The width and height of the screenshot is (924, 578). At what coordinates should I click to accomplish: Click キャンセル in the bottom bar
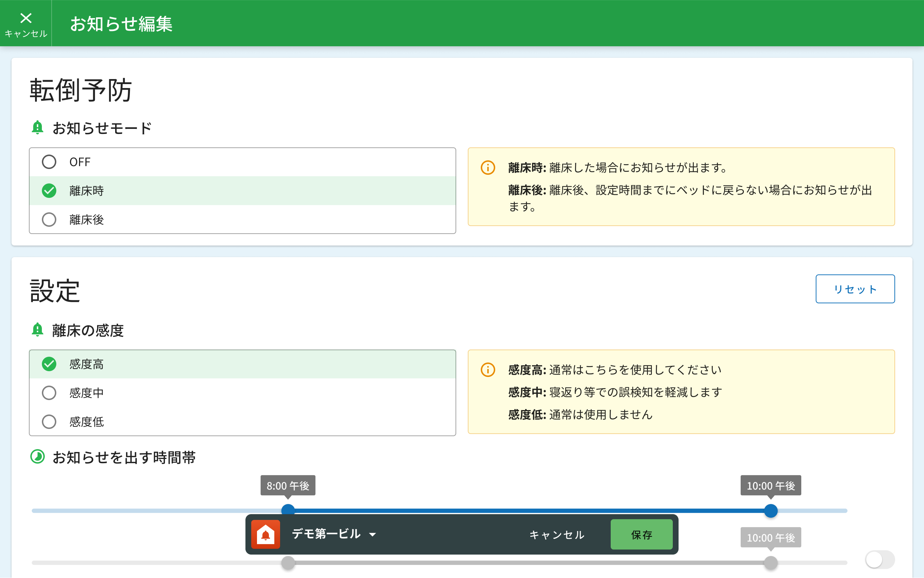[x=557, y=534]
